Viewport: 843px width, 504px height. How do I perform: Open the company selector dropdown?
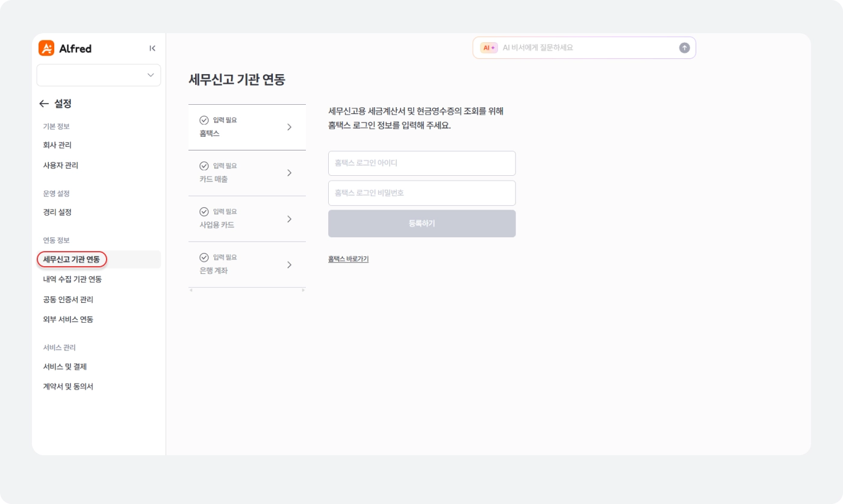(99, 75)
